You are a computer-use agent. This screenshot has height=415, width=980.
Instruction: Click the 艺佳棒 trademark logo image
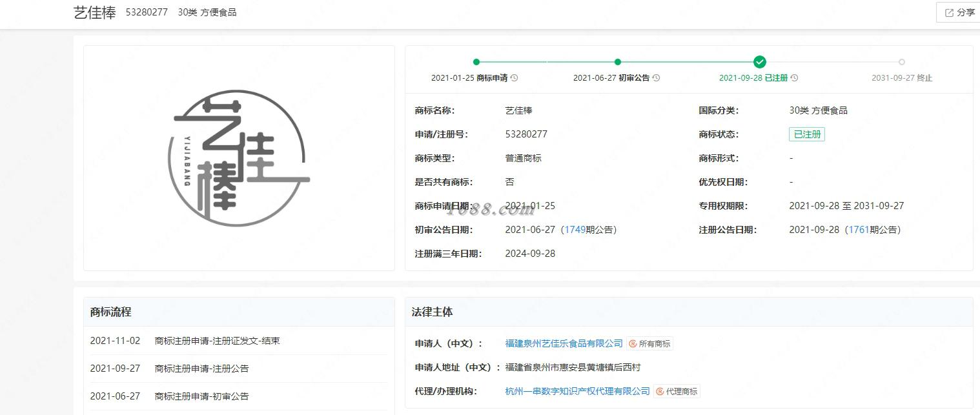[x=239, y=158]
